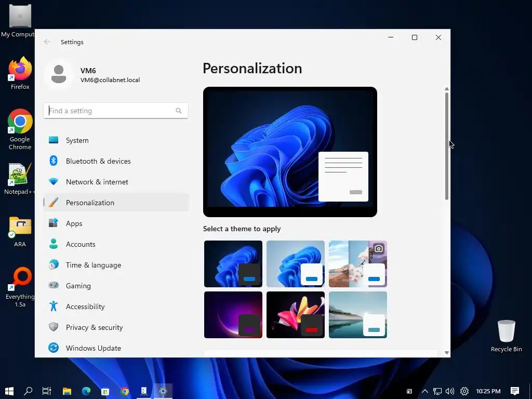Open the Google Chrome desktop shortcut
Screen dimensions: 532x399
coord(20,129)
